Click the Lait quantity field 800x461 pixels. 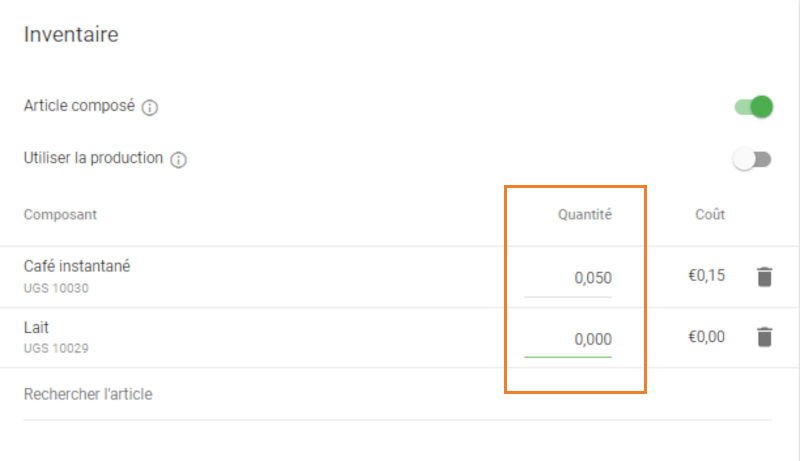[x=568, y=339]
